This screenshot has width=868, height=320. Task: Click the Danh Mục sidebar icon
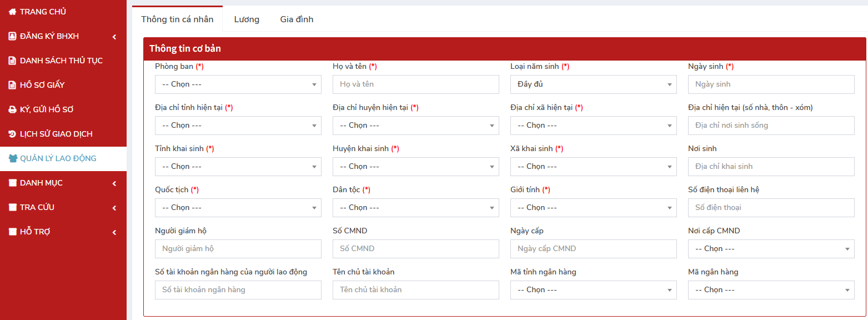pyautogui.click(x=12, y=183)
